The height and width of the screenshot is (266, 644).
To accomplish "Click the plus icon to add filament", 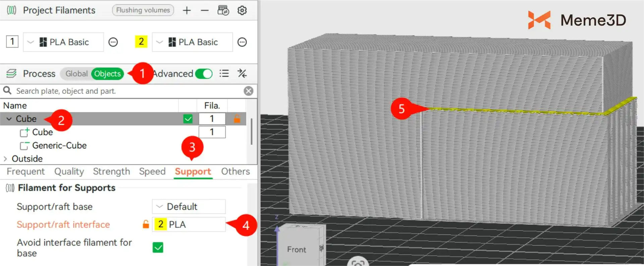I will coord(186,10).
